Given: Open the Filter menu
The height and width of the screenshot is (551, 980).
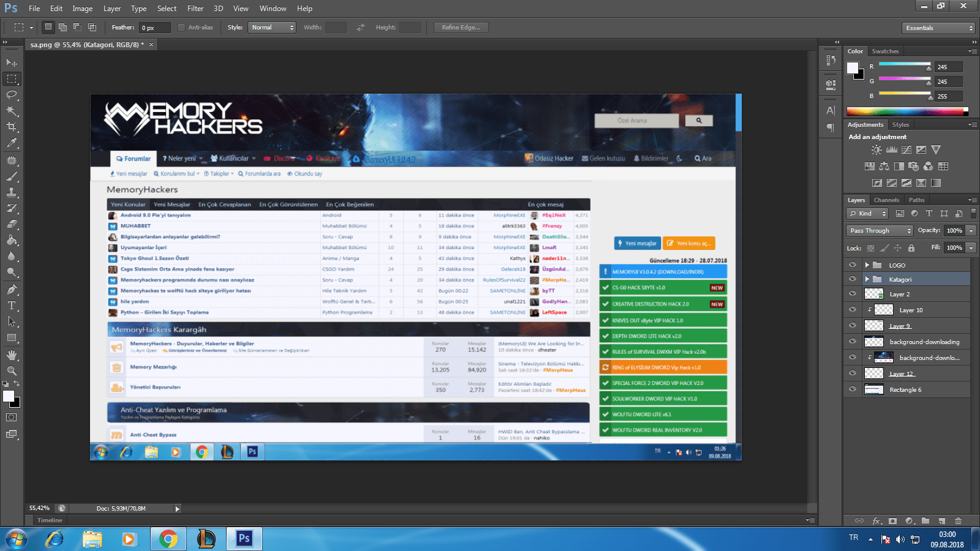Looking at the screenshot, I should coord(195,9).
